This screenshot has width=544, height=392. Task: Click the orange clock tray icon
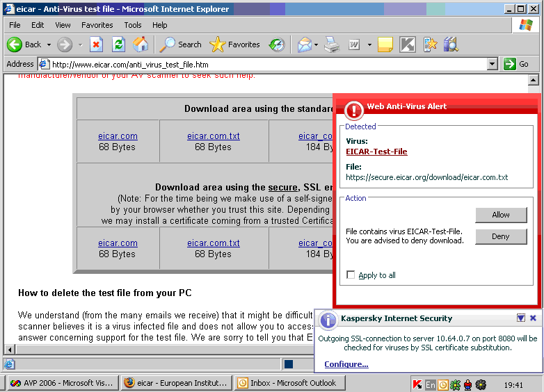coord(442,385)
